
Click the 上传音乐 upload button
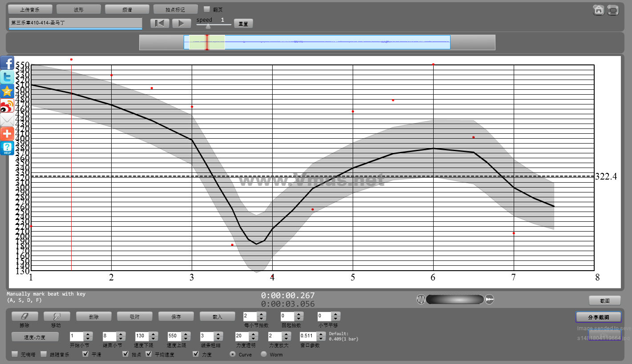[30, 9]
